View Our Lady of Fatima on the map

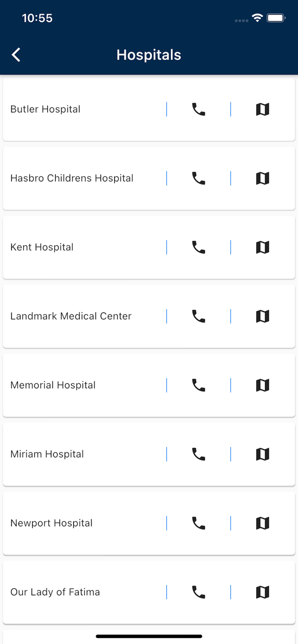coord(262,592)
